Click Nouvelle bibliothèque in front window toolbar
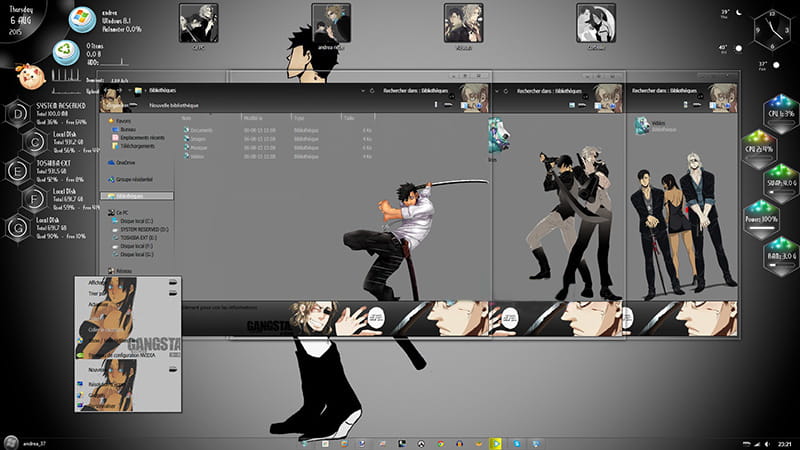The width and height of the screenshot is (800, 450). click(x=174, y=105)
